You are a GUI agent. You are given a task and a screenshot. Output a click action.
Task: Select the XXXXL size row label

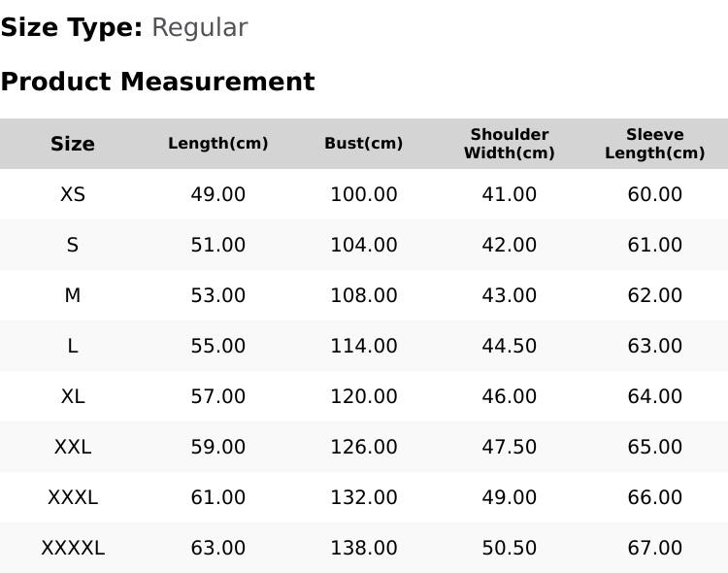coord(73,548)
